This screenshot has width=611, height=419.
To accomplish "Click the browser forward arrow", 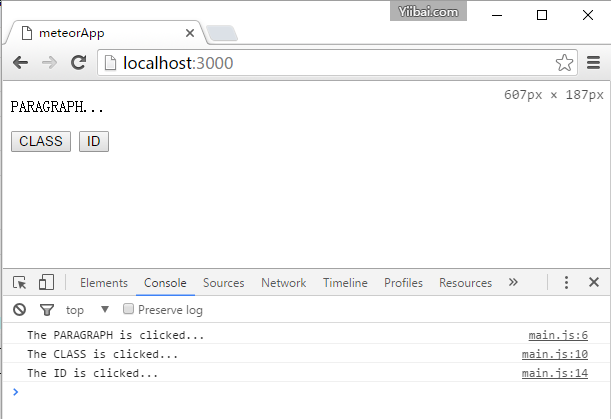I will coord(49,63).
